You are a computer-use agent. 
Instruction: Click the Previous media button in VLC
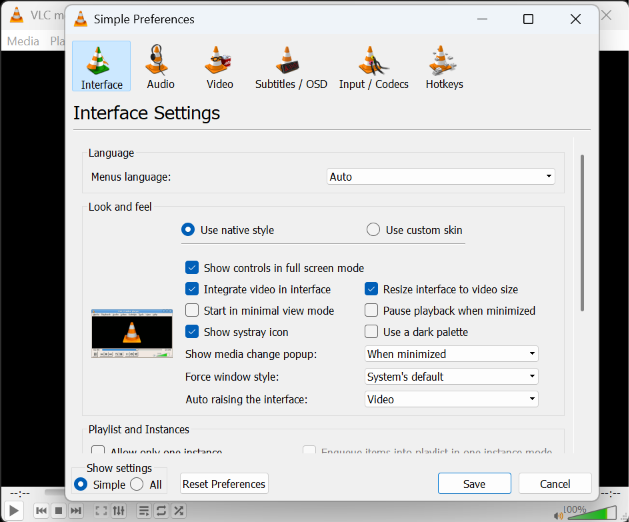tap(41, 511)
